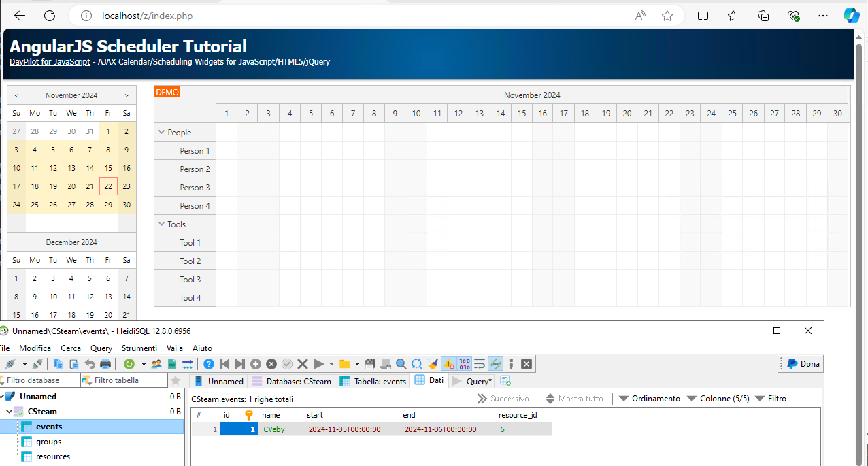Collapse the People group in scheduler

pyautogui.click(x=162, y=132)
